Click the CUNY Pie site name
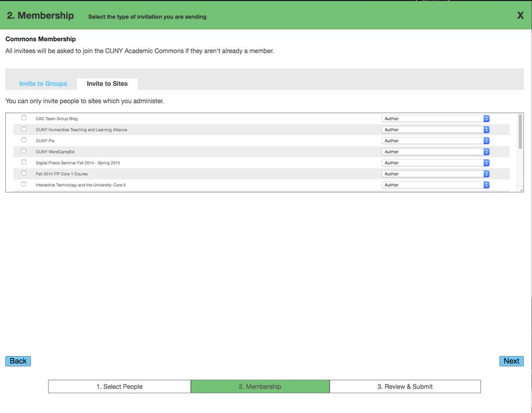 pyautogui.click(x=45, y=141)
